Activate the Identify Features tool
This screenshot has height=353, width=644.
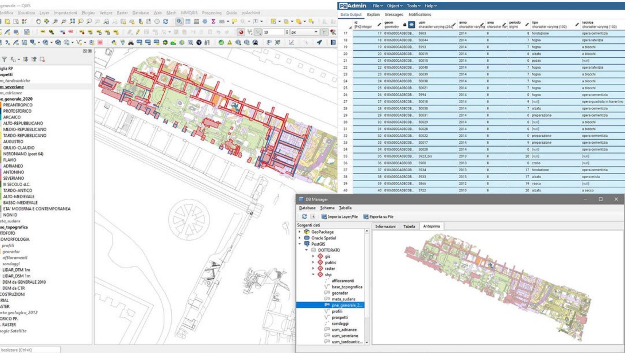pos(179,21)
